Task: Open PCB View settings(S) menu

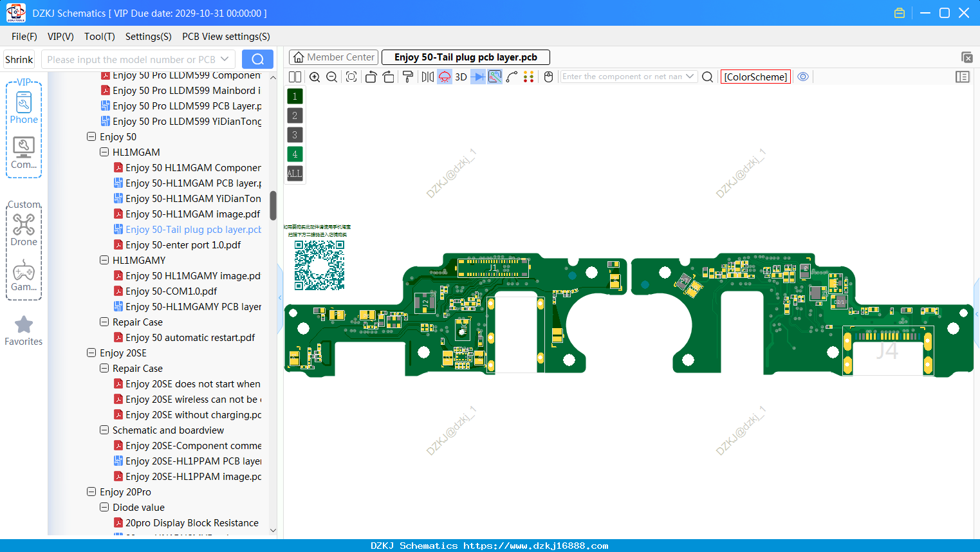Action: 226,37
